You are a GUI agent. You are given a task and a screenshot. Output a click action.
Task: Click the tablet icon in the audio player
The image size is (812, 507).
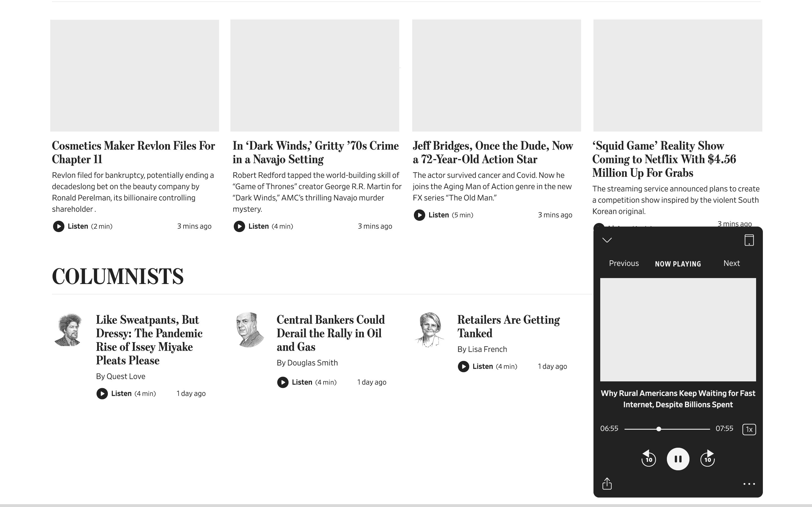[749, 240]
